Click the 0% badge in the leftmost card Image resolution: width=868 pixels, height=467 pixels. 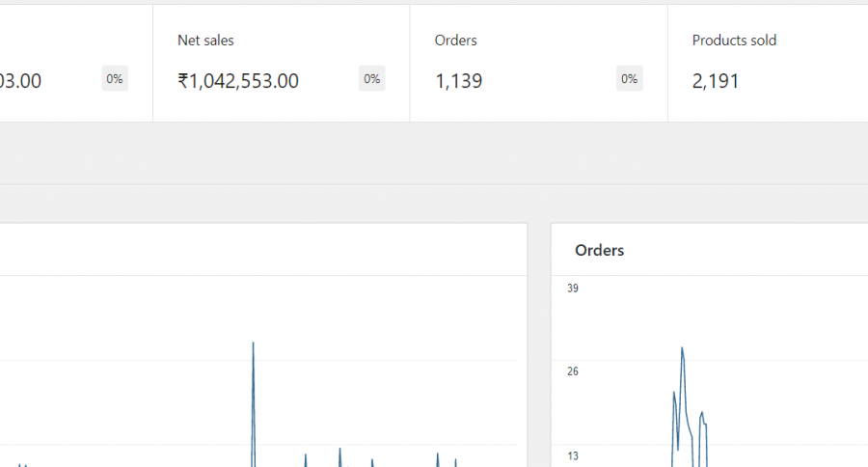(115, 79)
